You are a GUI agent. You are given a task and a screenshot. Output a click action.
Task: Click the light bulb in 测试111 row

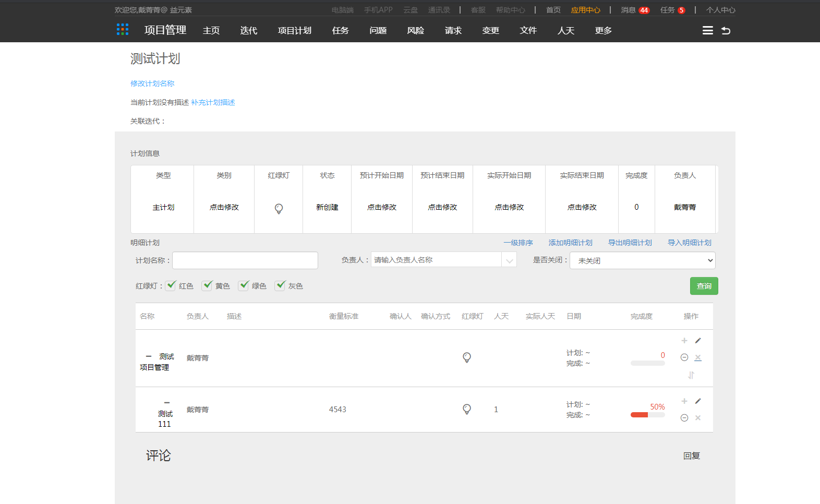point(467,409)
